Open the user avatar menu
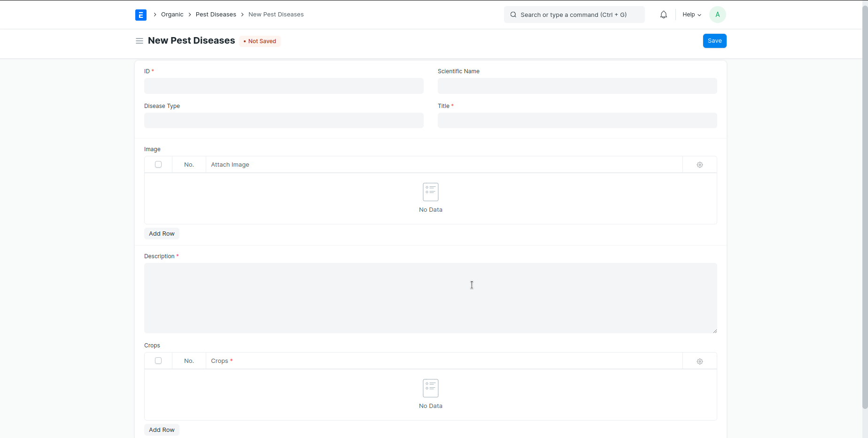 pyautogui.click(x=717, y=15)
